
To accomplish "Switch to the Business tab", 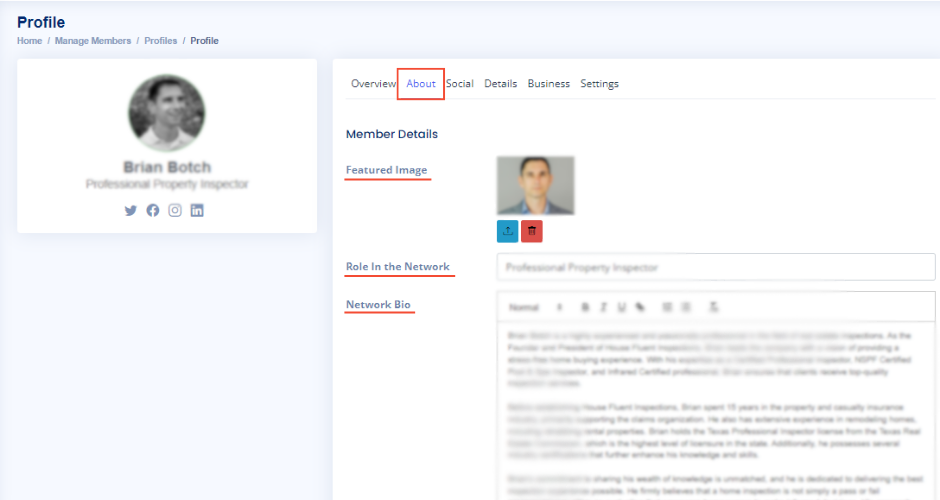I will click(x=549, y=84).
